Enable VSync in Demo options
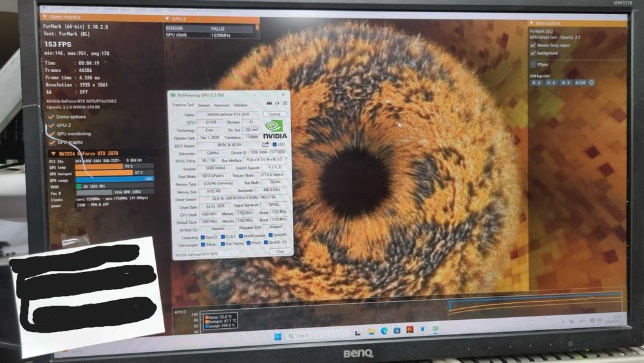This screenshot has height=363, width=644. coord(533,64)
